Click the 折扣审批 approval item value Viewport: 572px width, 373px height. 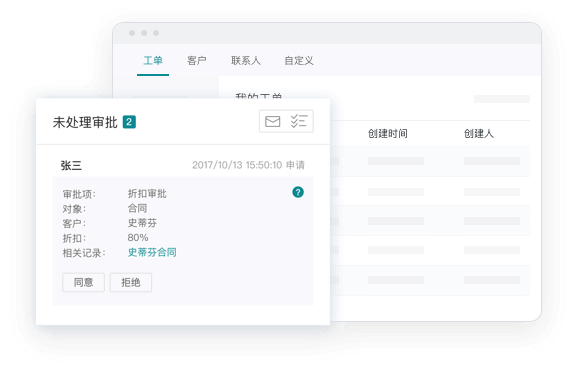click(147, 194)
